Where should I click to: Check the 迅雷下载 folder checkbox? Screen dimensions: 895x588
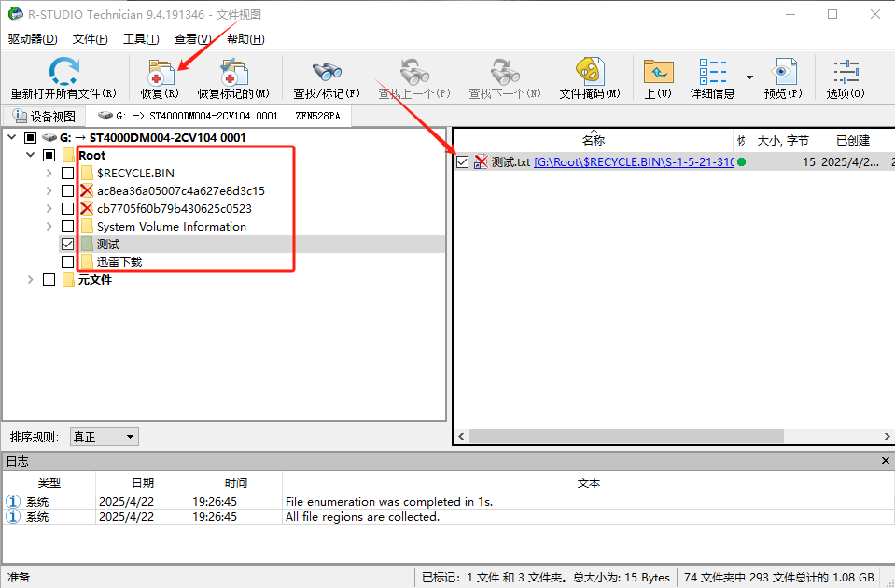click(x=69, y=261)
